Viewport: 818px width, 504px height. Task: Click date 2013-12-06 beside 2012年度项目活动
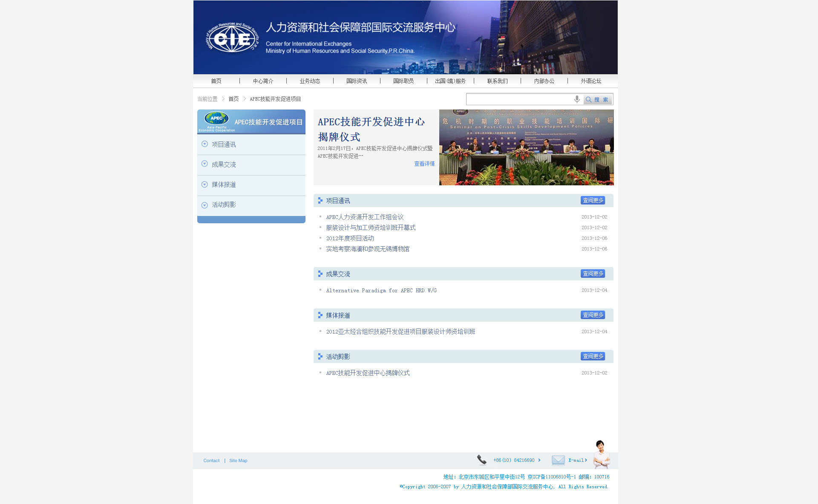click(x=594, y=238)
